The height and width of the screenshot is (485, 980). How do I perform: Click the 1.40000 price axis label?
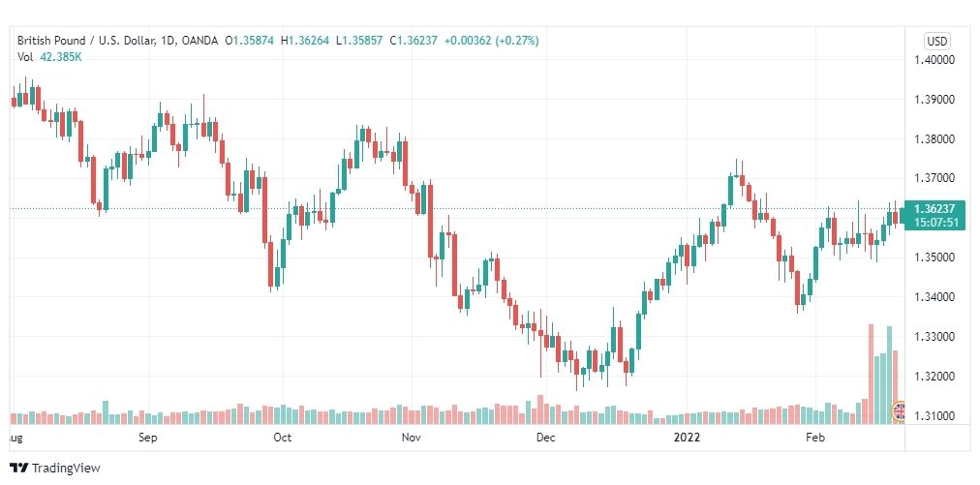[x=934, y=60]
